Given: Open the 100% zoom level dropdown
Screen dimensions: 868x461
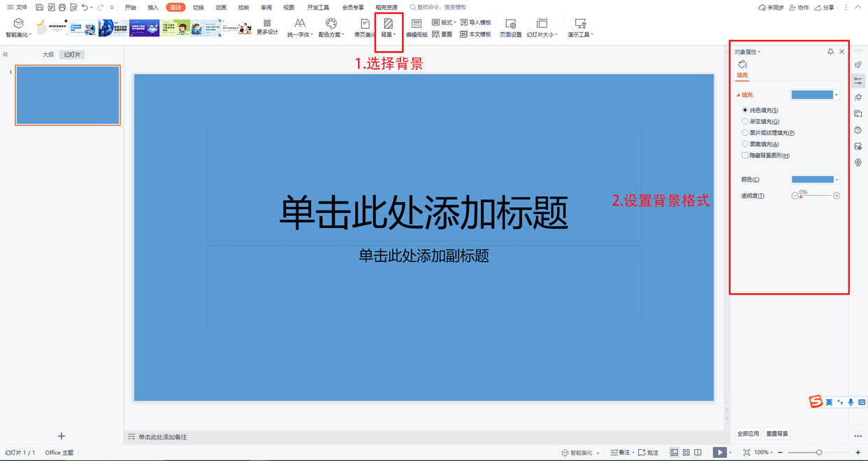Looking at the screenshot, I should pyautogui.click(x=764, y=453).
